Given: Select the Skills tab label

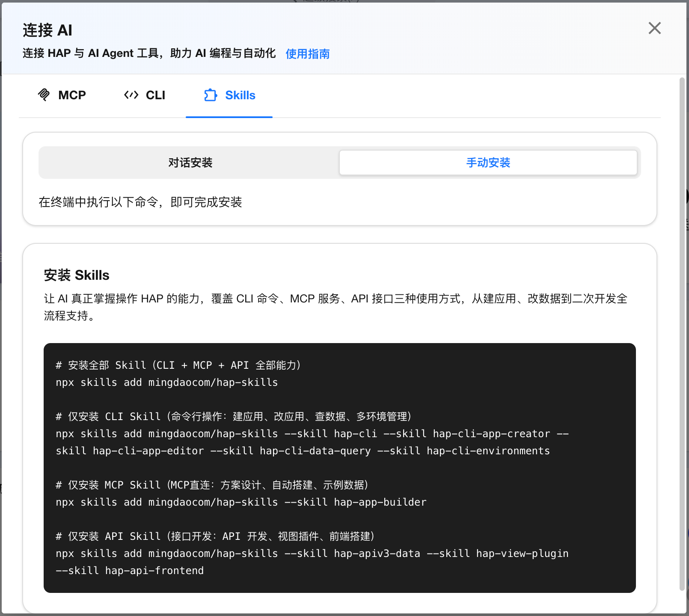Looking at the screenshot, I should pos(240,95).
